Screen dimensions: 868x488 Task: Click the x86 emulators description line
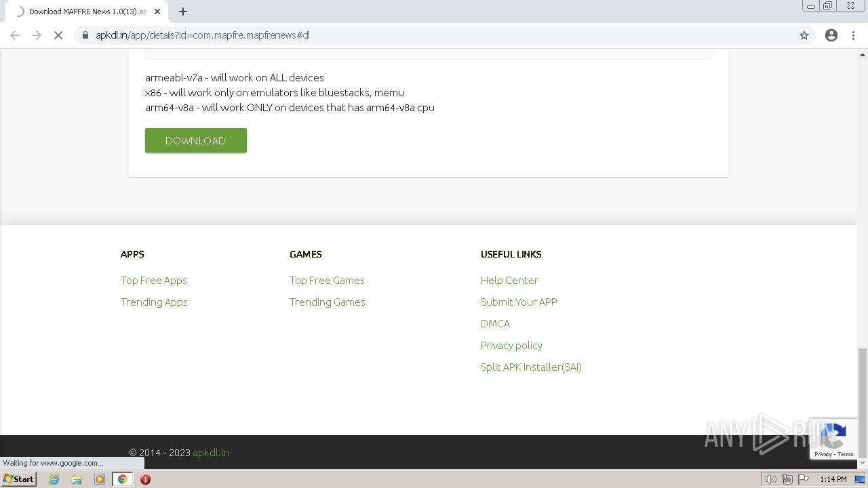tap(275, 92)
